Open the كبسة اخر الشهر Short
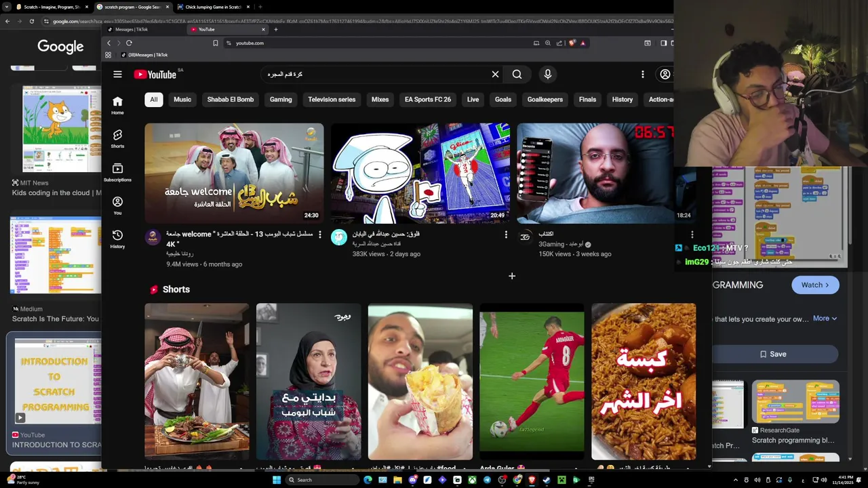 coord(644,381)
